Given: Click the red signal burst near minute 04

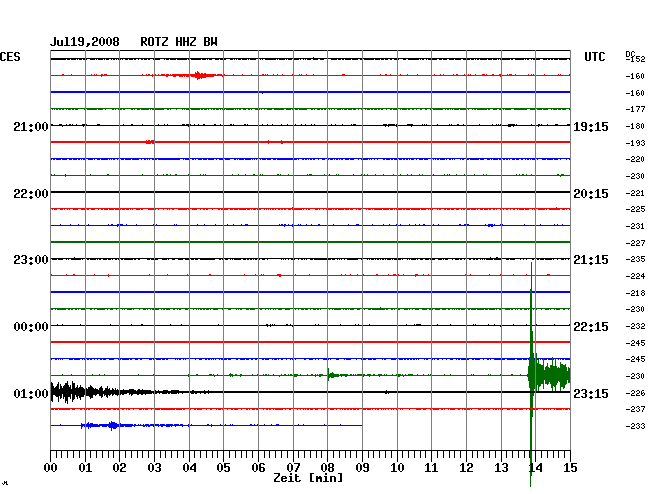Looking at the screenshot, I should [x=199, y=75].
